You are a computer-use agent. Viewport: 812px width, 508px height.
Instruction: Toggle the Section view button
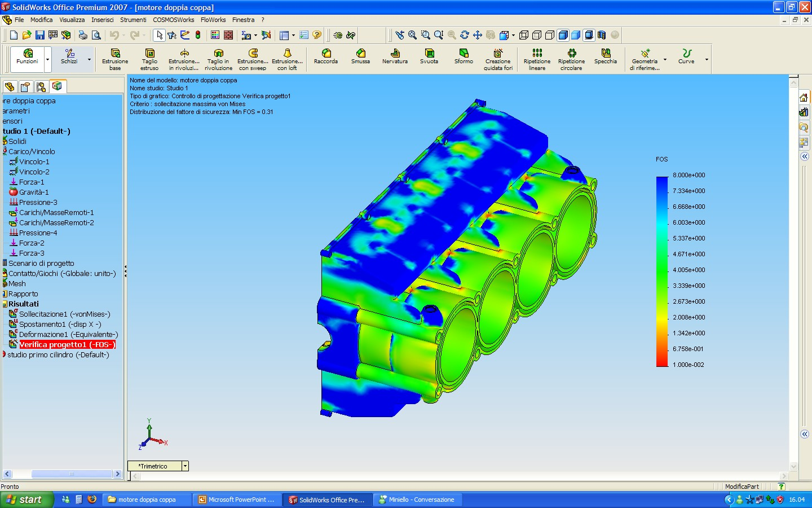[x=602, y=35]
